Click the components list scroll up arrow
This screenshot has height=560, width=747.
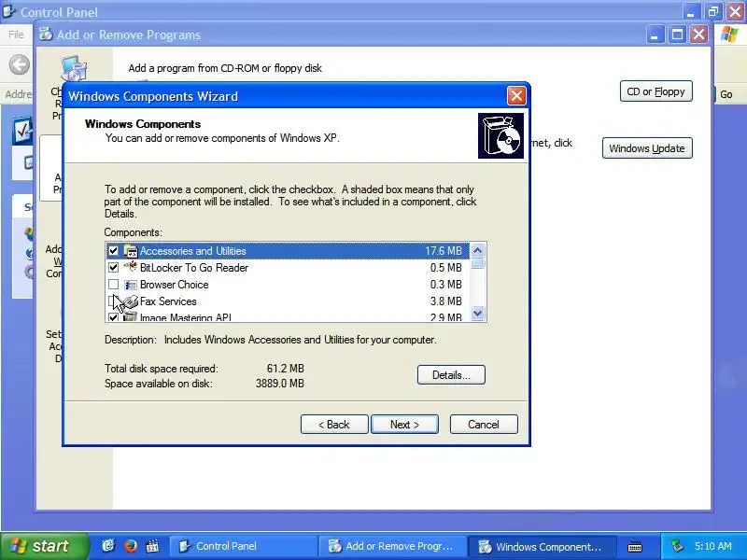click(477, 250)
